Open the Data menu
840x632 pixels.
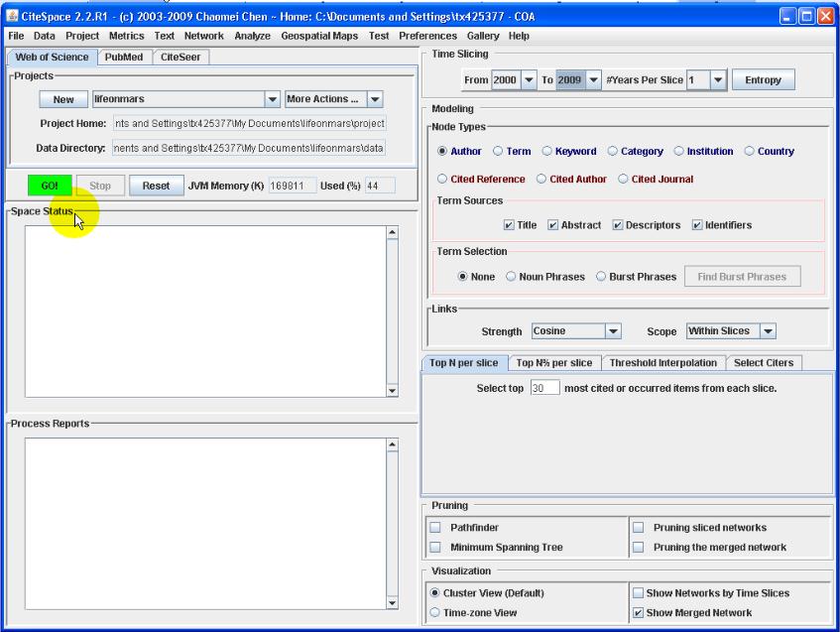tap(44, 36)
